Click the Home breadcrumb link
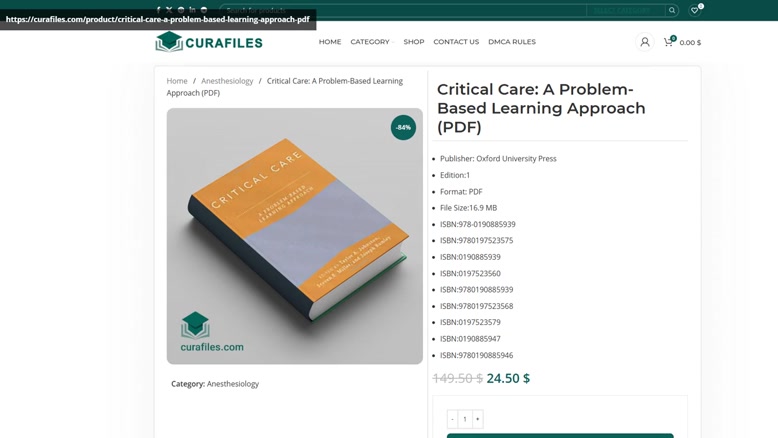This screenshot has width=778, height=438. pos(177,81)
